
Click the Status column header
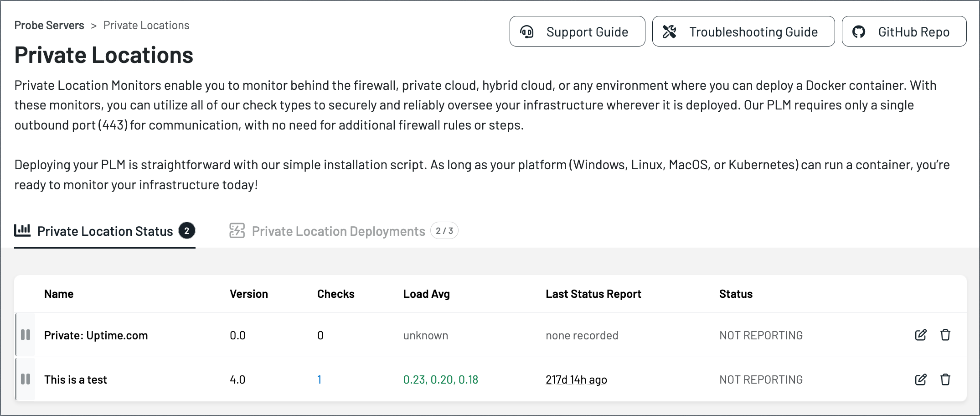(x=736, y=294)
